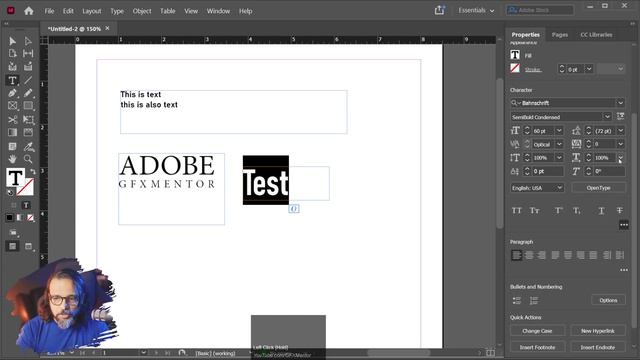Open the File menu
This screenshot has height=360, width=640.
pos(49,11)
